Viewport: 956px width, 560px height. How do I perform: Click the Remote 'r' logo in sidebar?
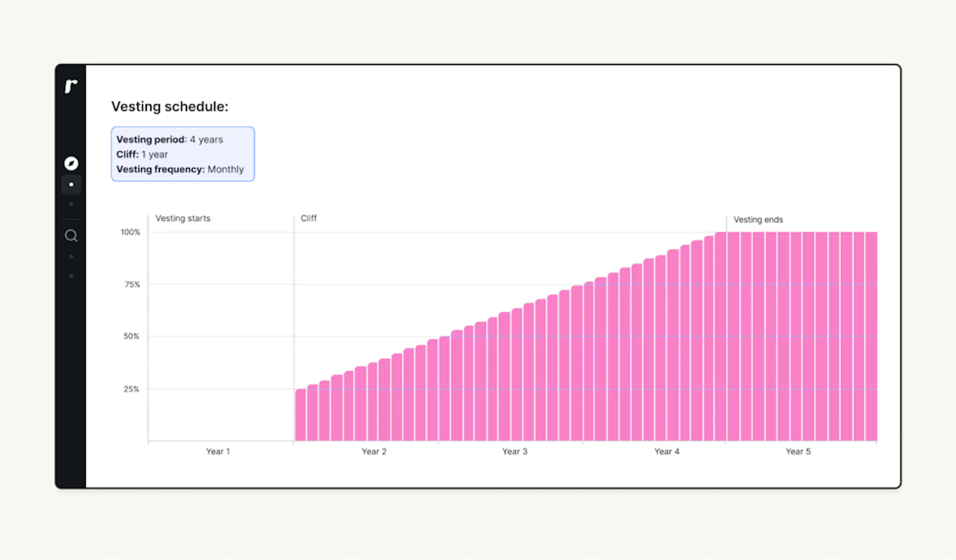pyautogui.click(x=71, y=86)
